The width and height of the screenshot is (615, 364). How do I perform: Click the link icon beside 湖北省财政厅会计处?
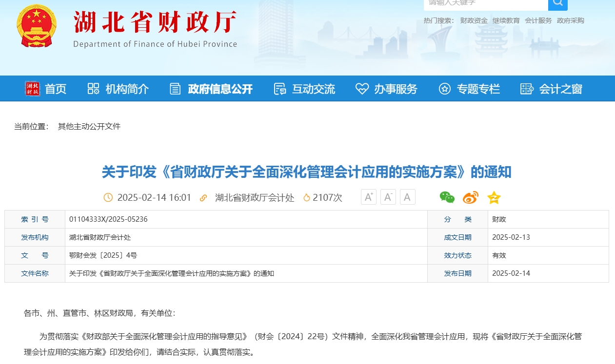point(204,197)
